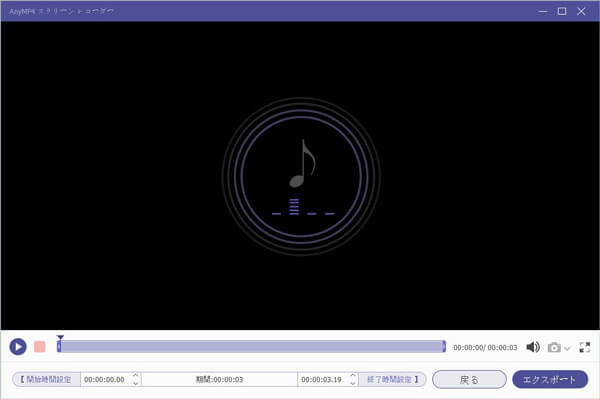
Task: Decrease the end time with the down arrow
Action: [353, 383]
